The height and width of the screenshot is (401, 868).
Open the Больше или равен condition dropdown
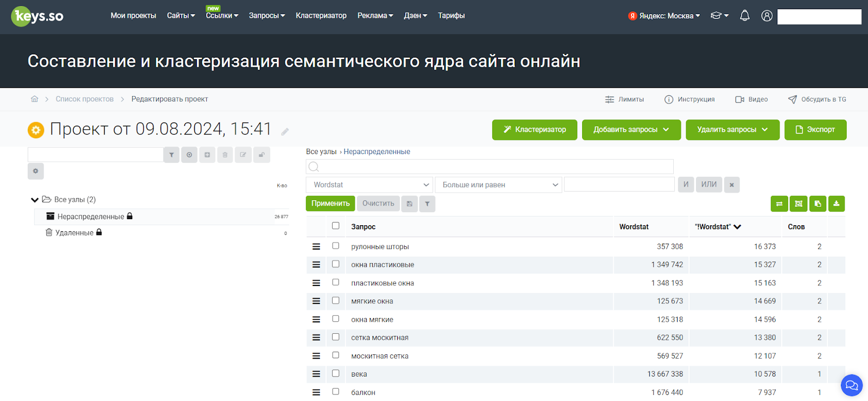[499, 184]
